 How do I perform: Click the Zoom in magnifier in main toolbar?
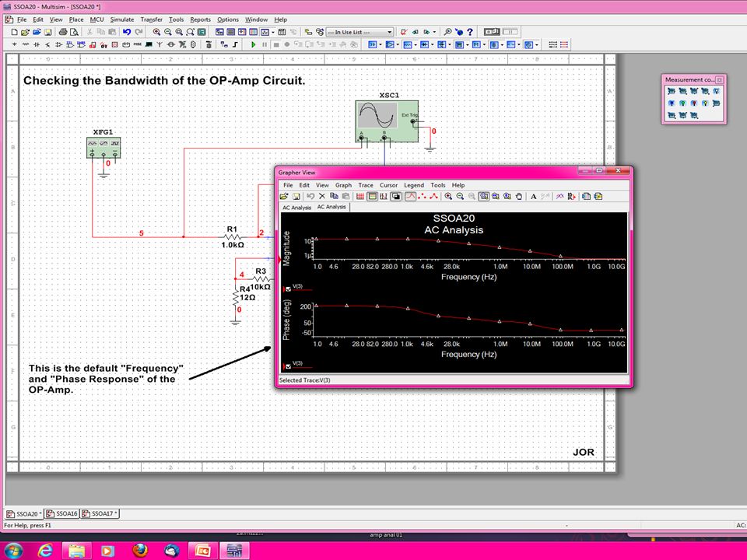(x=156, y=32)
